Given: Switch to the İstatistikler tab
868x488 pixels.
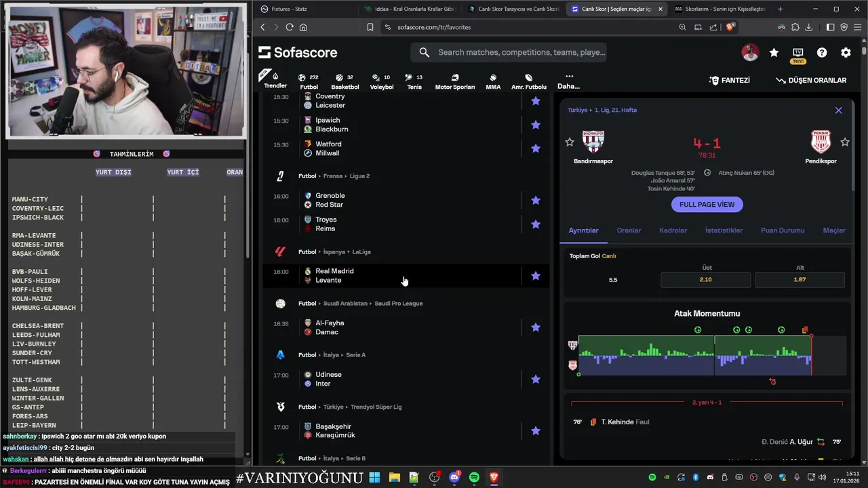Looking at the screenshot, I should [x=724, y=230].
